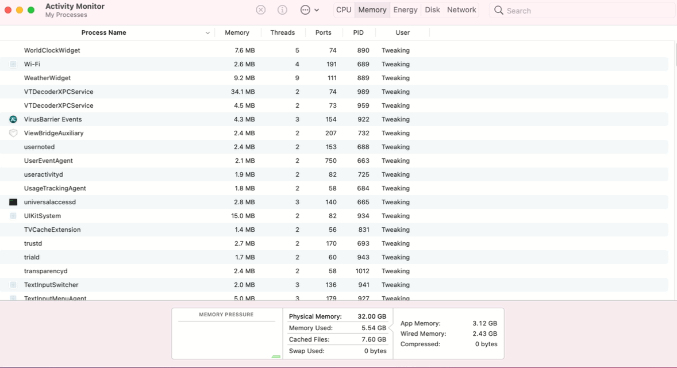
Task: Switch to the Network tab
Action: pyautogui.click(x=462, y=10)
